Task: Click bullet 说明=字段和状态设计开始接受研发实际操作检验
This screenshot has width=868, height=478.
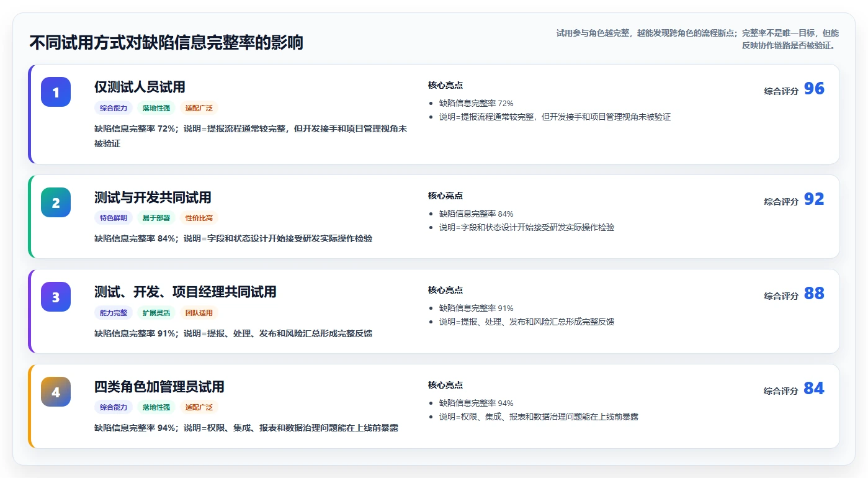Action: [x=527, y=228]
